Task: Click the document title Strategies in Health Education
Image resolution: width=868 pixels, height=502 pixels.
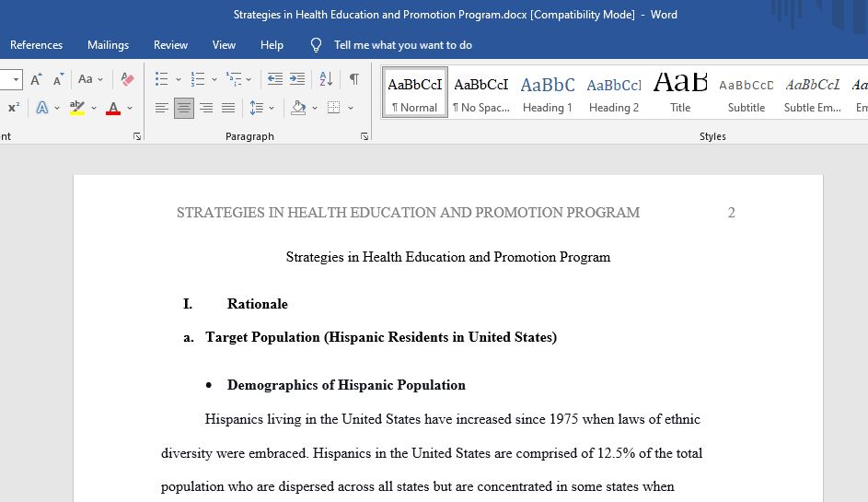Action: (x=448, y=257)
